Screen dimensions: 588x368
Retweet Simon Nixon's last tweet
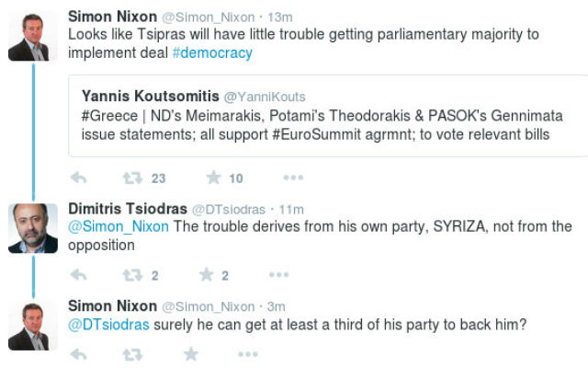(133, 353)
